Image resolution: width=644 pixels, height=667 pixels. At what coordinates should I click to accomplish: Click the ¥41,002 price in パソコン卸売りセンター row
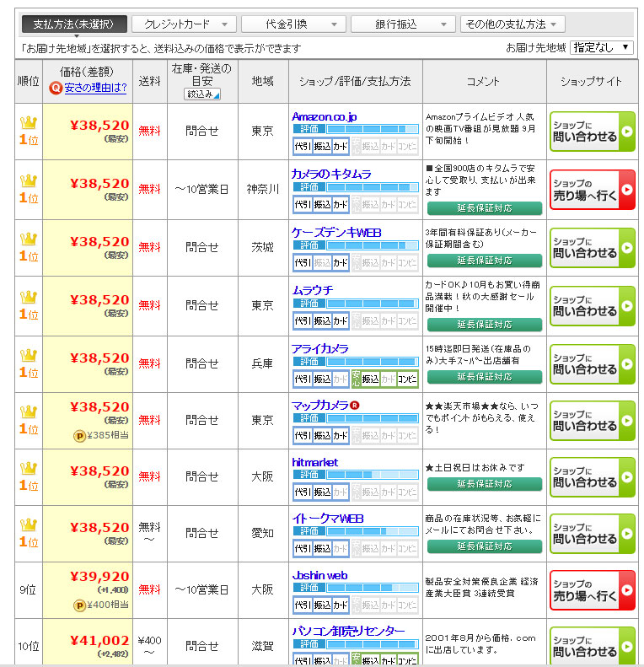[99, 641]
